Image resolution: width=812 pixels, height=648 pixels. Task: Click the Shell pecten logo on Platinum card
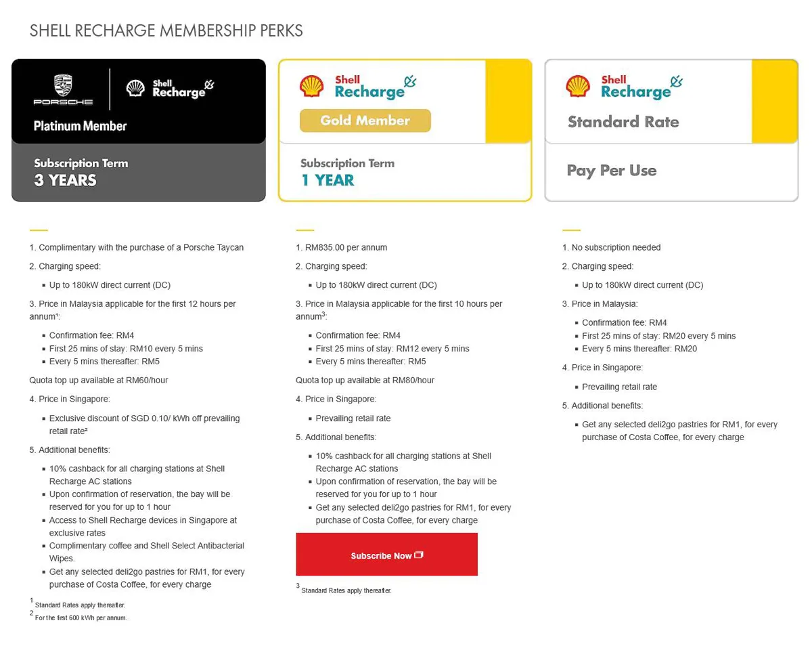coord(136,89)
